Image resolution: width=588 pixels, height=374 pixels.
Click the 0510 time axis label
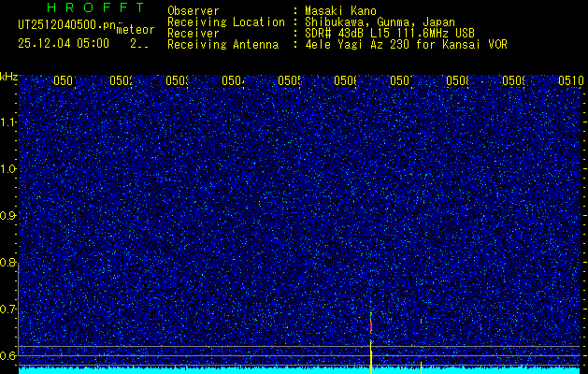[x=570, y=80]
